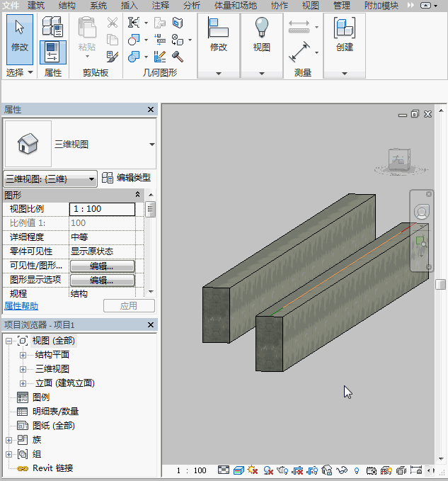Toggle the temporary hide/isolate glasses icon

[x=343, y=470]
